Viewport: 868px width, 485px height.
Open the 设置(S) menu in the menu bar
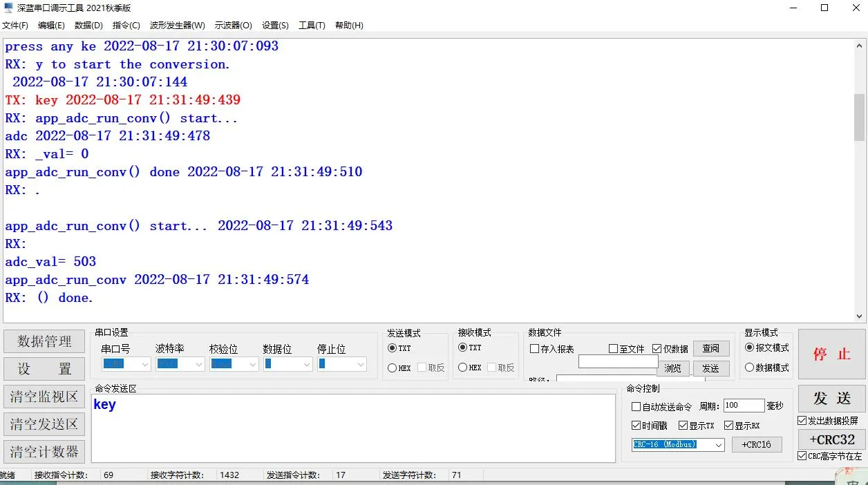[x=275, y=26]
